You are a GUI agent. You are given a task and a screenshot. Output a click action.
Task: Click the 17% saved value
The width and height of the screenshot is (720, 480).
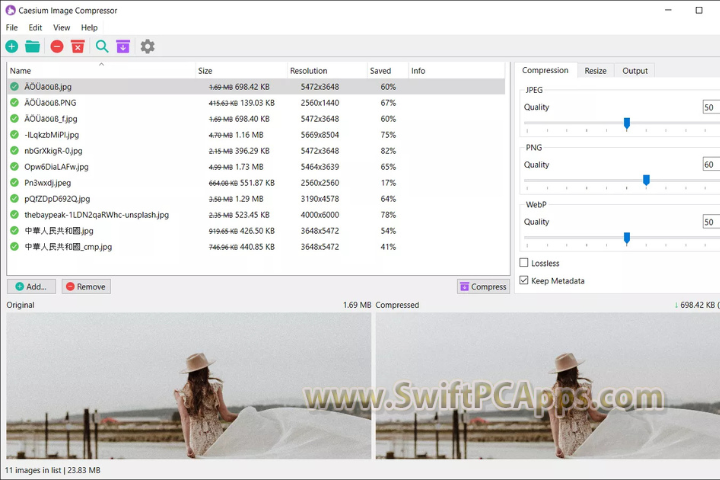point(388,183)
